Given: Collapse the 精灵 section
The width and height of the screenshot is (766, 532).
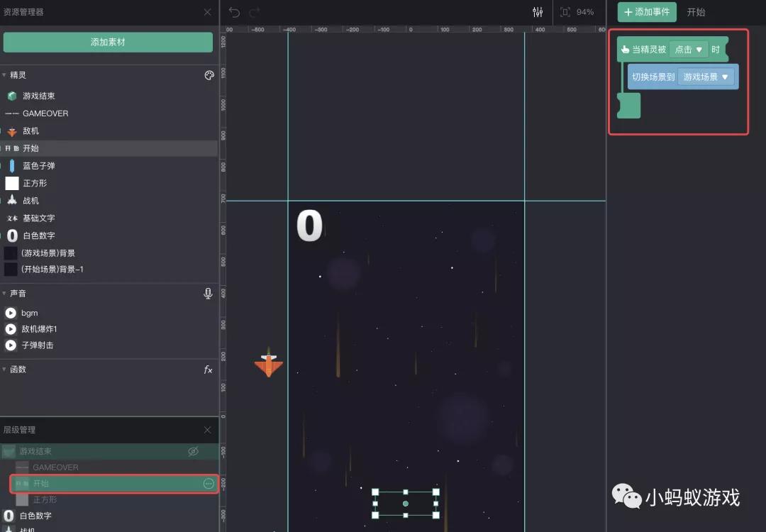Looking at the screenshot, I should pos(4,75).
